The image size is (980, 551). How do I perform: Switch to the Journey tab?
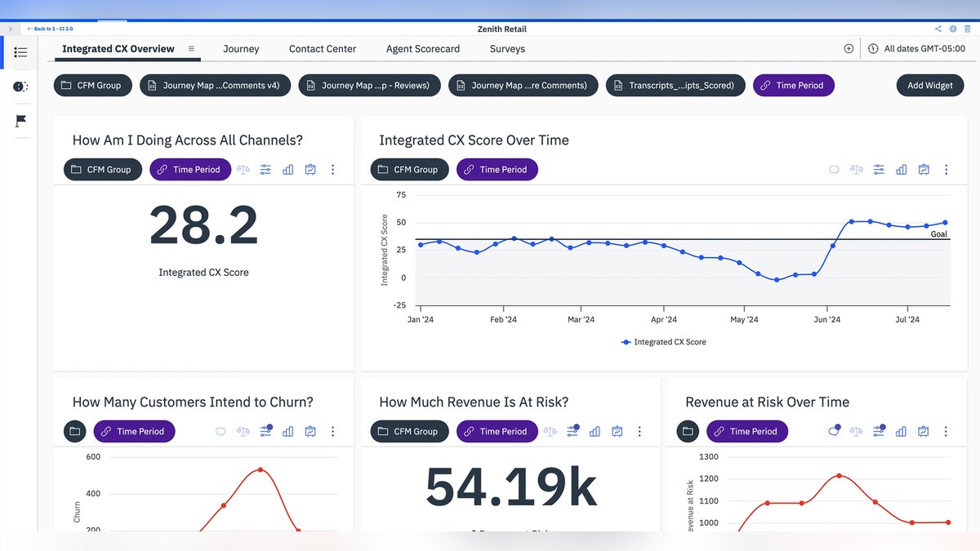[241, 49]
